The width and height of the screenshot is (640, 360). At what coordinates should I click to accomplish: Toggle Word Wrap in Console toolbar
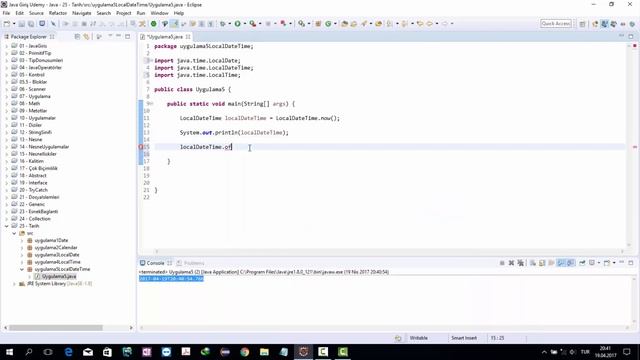pyautogui.click(x=551, y=263)
